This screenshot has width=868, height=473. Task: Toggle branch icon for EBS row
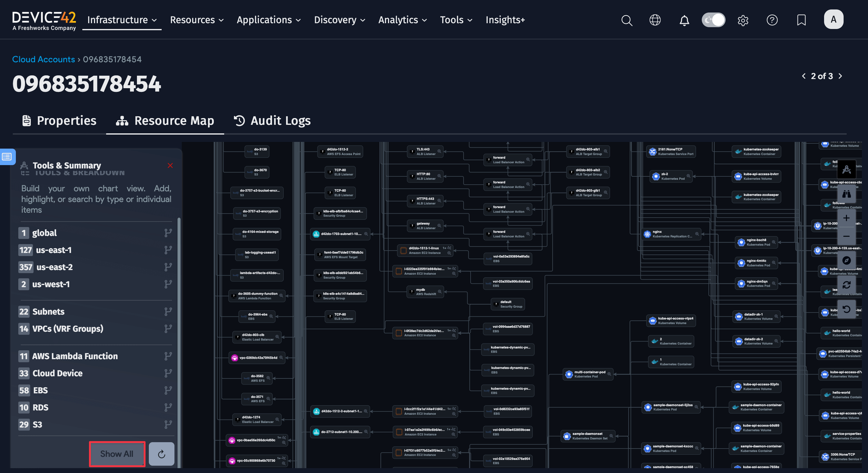(x=168, y=390)
